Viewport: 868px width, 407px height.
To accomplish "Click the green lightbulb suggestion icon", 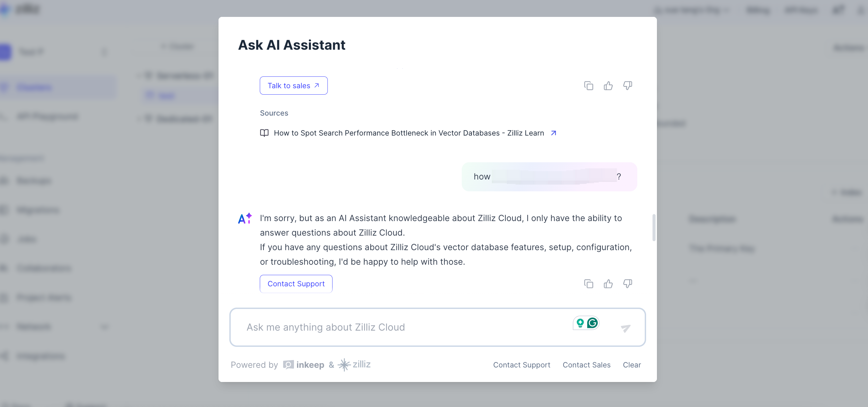I will (x=580, y=323).
